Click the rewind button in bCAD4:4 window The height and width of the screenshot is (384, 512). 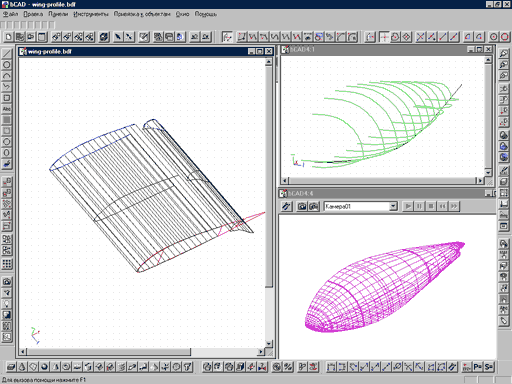[443, 206]
